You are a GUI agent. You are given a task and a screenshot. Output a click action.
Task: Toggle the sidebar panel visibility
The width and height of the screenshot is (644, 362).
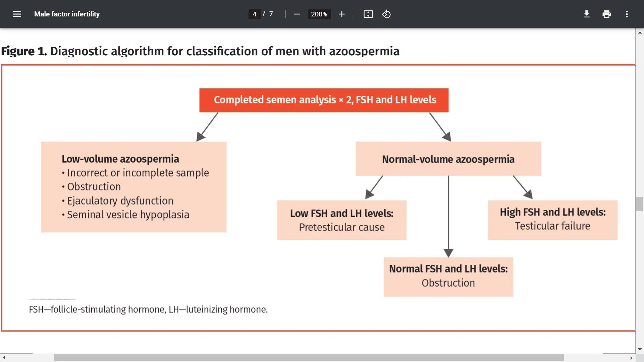(17, 14)
